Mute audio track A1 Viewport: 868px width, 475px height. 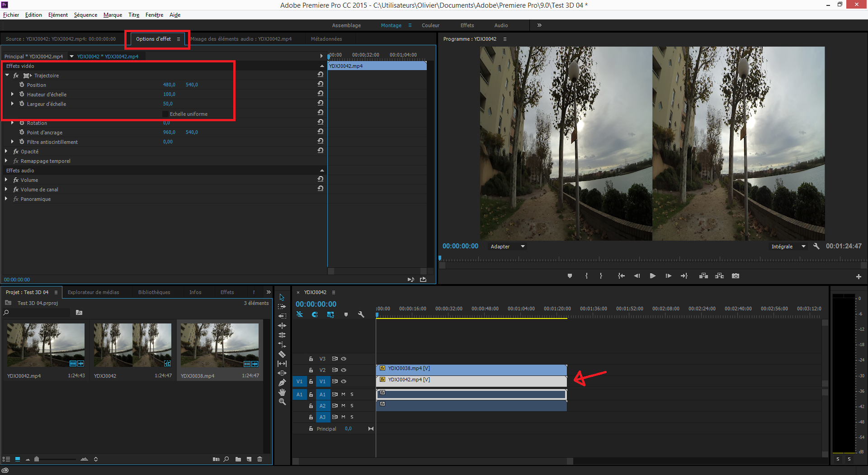click(343, 394)
